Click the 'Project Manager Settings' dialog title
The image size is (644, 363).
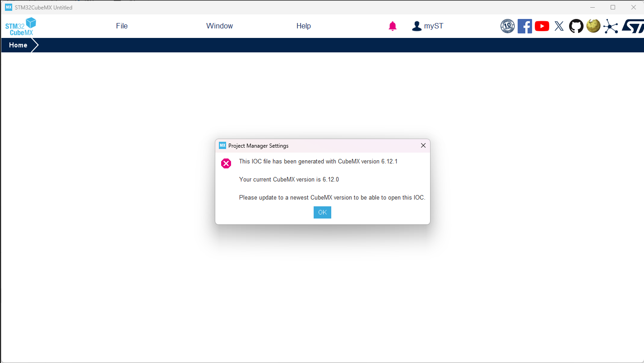coord(258,146)
